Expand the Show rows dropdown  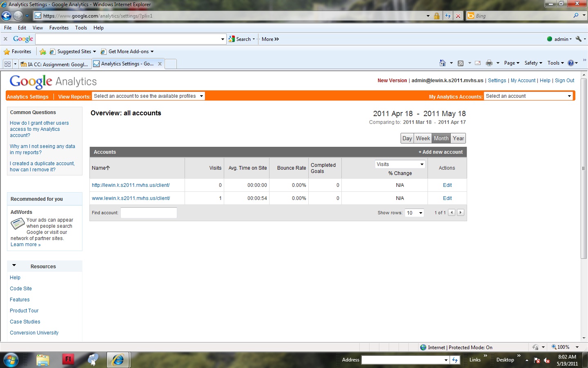point(414,213)
